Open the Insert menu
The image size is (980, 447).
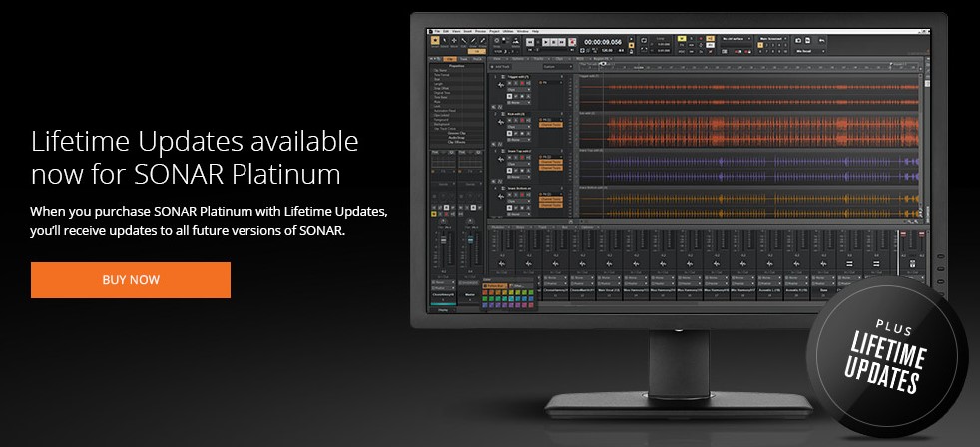(467, 31)
